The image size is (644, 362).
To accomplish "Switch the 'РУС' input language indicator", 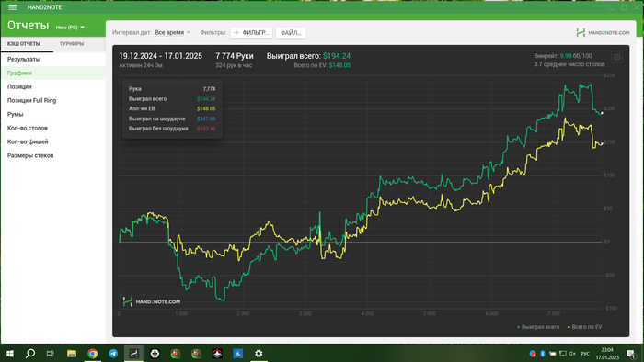I will 585,354.
